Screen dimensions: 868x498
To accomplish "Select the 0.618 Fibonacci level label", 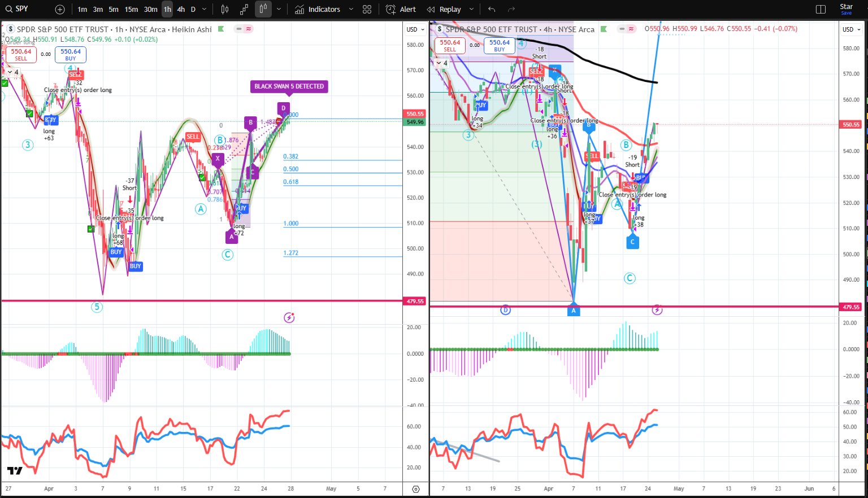I will (x=290, y=182).
